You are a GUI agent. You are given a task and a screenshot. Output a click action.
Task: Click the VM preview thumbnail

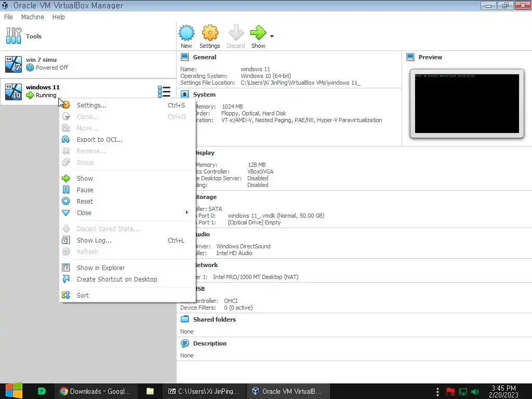pyautogui.click(x=467, y=103)
